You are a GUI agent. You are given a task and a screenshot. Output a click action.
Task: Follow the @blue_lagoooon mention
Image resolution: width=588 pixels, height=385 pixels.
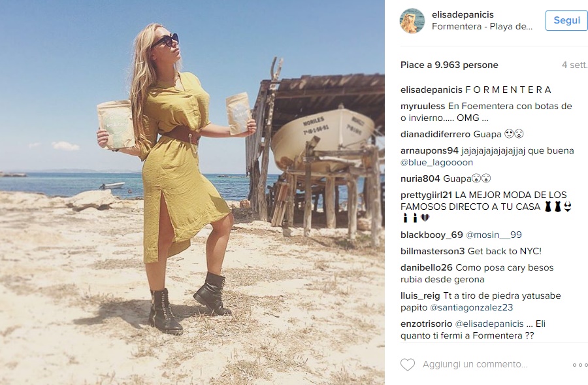[436, 163]
